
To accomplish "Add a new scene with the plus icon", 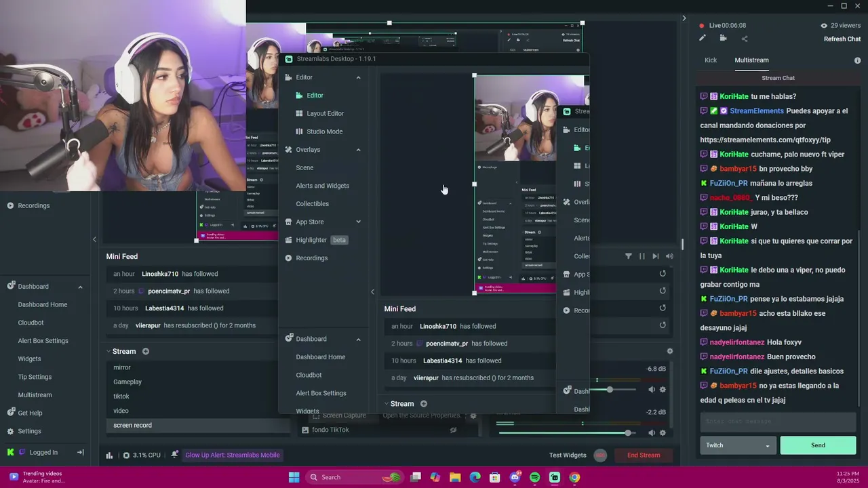I will 146,351.
